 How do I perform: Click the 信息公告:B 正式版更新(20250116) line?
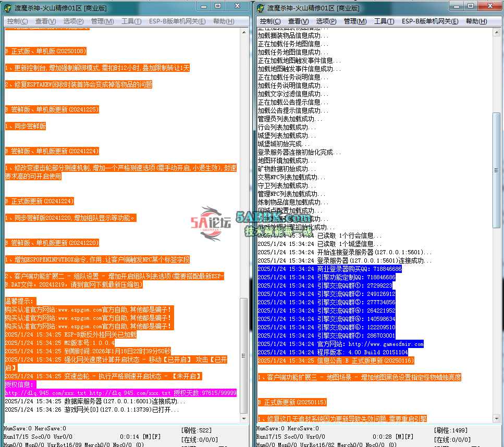pyautogui.click(x=336, y=361)
